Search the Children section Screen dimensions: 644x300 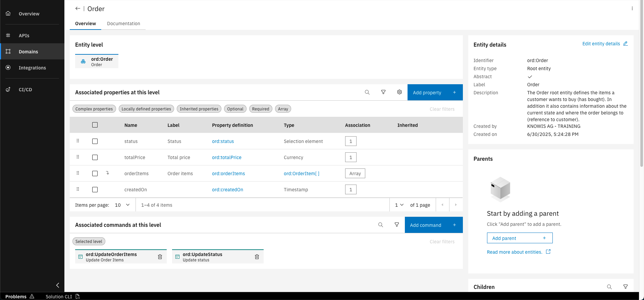[x=609, y=287]
